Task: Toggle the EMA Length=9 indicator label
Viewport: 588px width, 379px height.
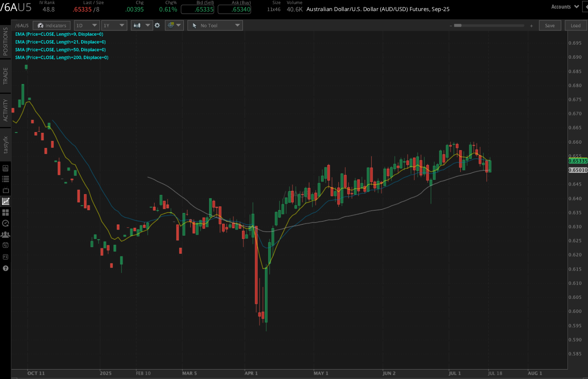Action: click(x=59, y=34)
